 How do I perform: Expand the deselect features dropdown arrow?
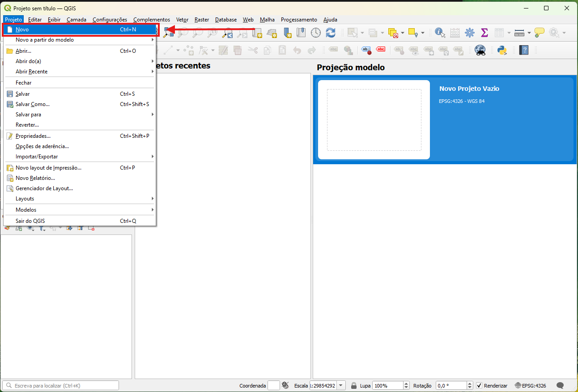pos(403,32)
